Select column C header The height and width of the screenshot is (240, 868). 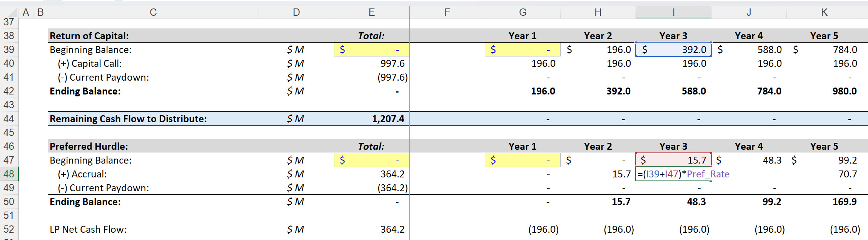coord(153,12)
